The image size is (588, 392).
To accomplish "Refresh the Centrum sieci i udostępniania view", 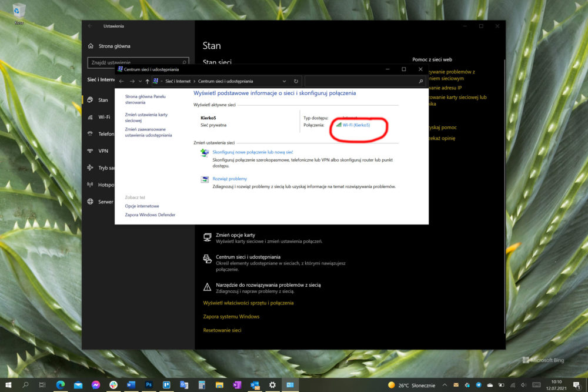I will [296, 81].
